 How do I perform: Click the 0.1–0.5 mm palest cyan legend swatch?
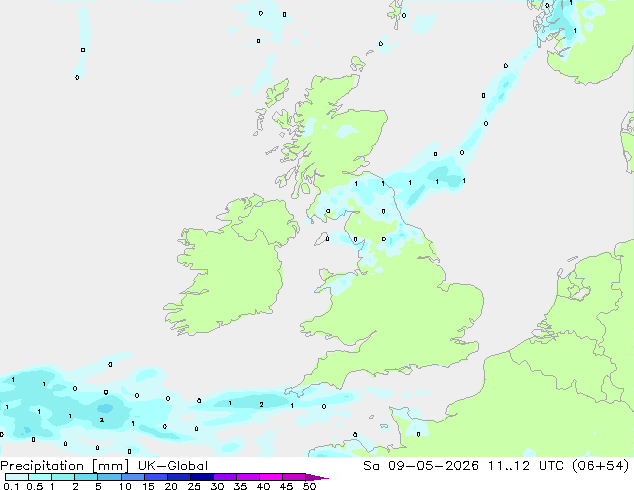(17, 477)
